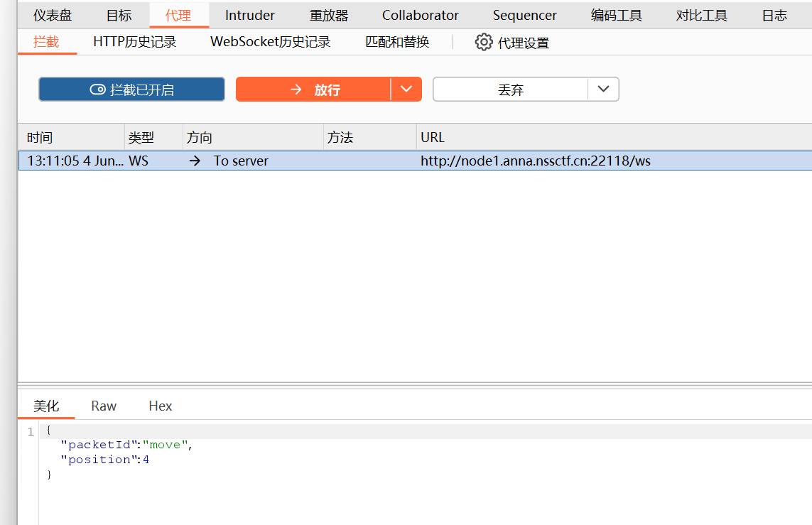This screenshot has height=525, width=812.
Task: Sort by the URL column header
Action: pos(615,137)
